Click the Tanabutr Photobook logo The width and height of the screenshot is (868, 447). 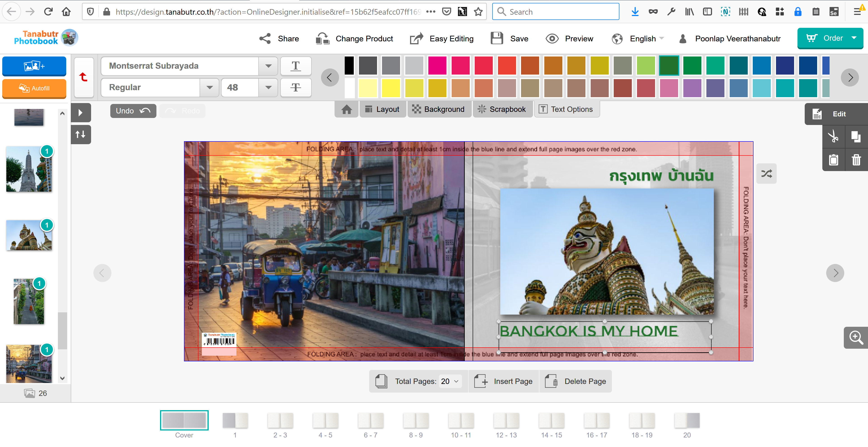(46, 37)
